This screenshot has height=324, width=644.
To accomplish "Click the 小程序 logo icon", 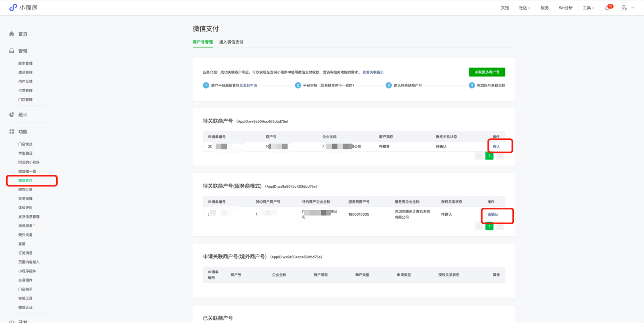I will (x=13, y=8).
